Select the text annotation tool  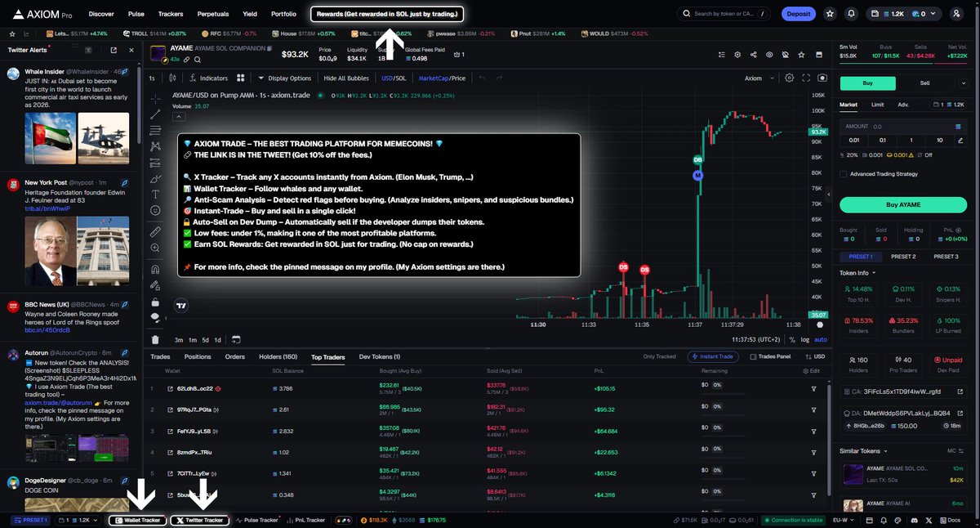155,194
